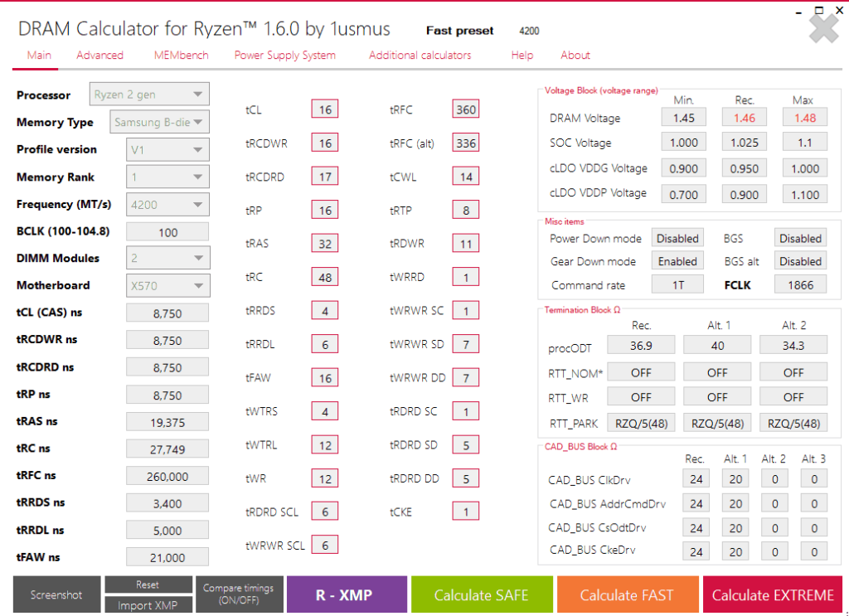Click the Import XMP button
Viewport: 849px width, 616px height.
(x=148, y=605)
